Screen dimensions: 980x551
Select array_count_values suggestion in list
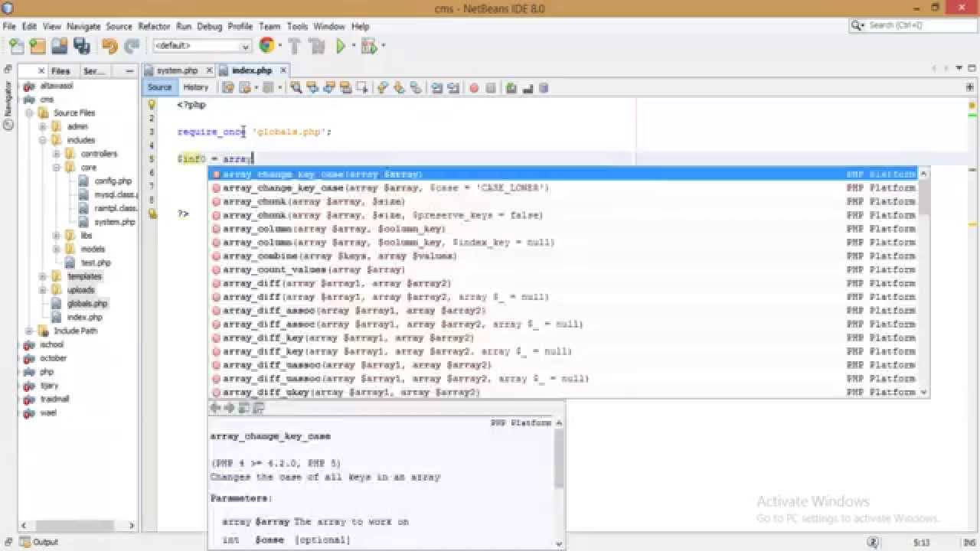coord(565,269)
